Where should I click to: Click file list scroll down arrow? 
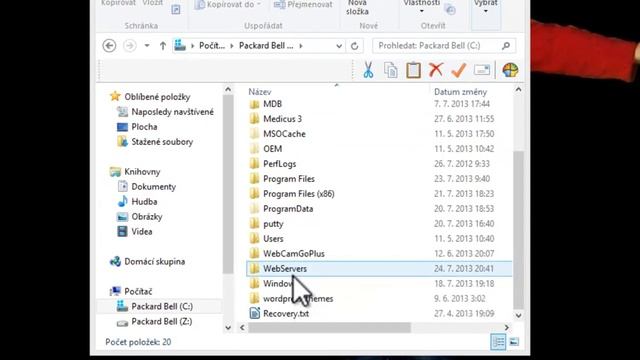click(x=518, y=315)
